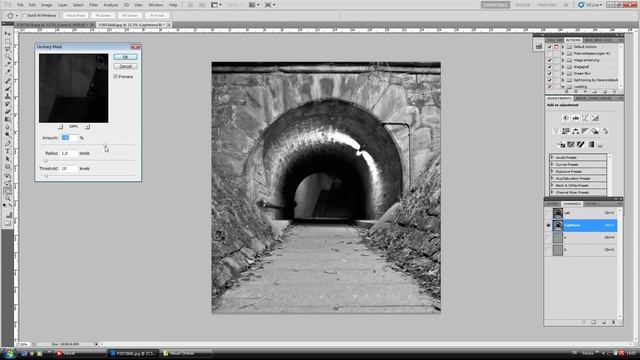Screen dimensions: 640x360
Task: Open the File menu
Action: tap(20, 5)
